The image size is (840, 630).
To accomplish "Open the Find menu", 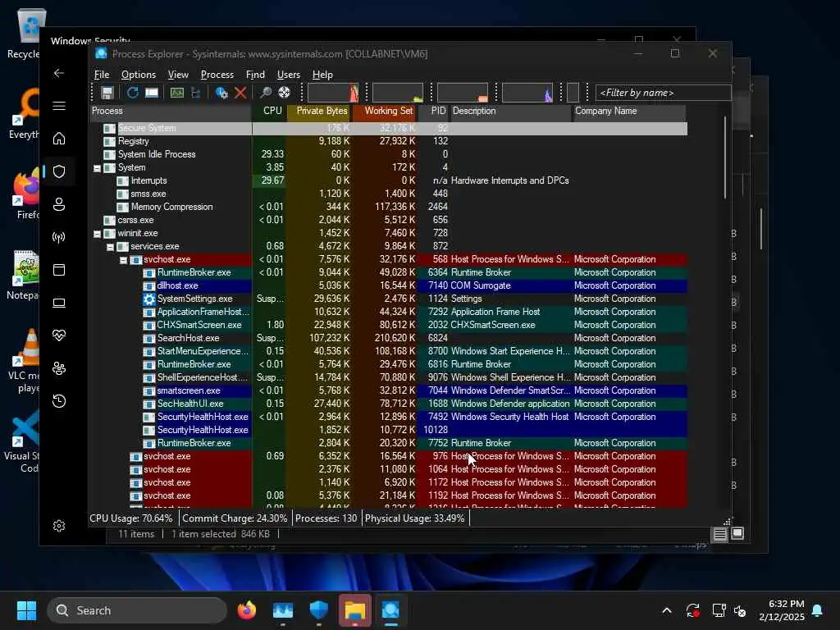I will 255,75.
